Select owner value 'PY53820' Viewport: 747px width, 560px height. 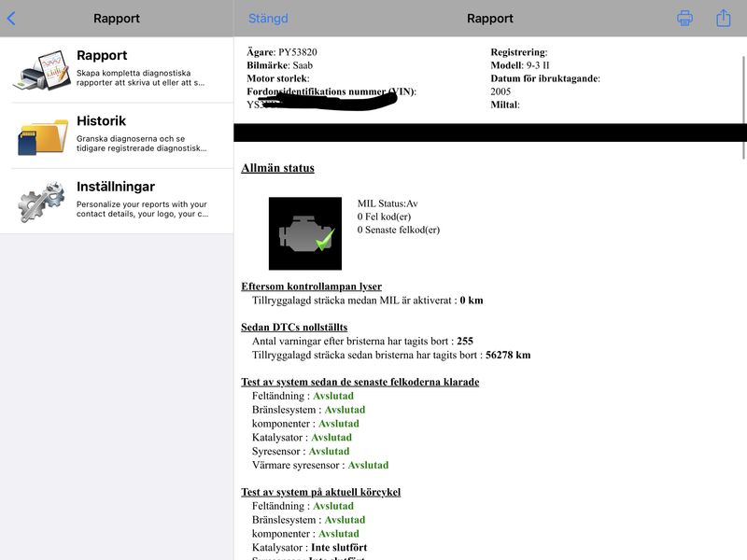297,52
